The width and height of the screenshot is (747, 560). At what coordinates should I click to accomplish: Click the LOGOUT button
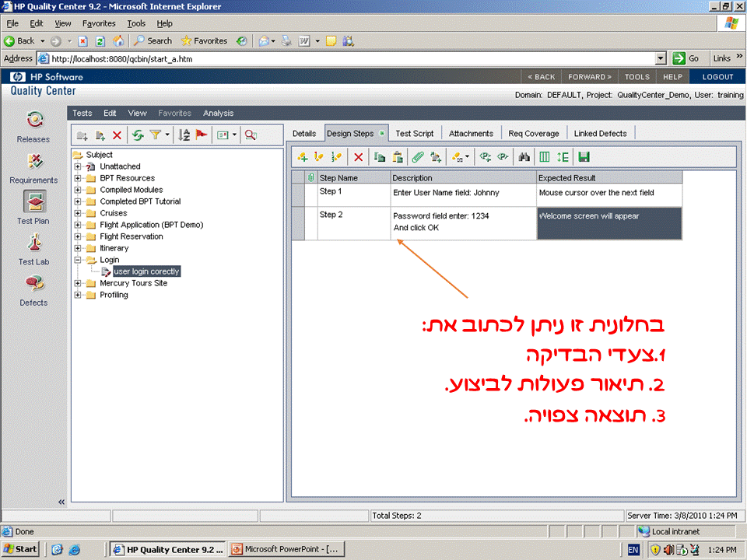pos(717,77)
